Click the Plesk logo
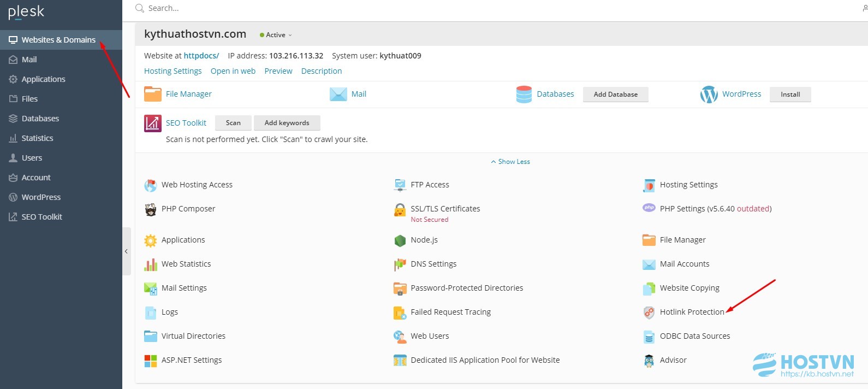 point(26,12)
